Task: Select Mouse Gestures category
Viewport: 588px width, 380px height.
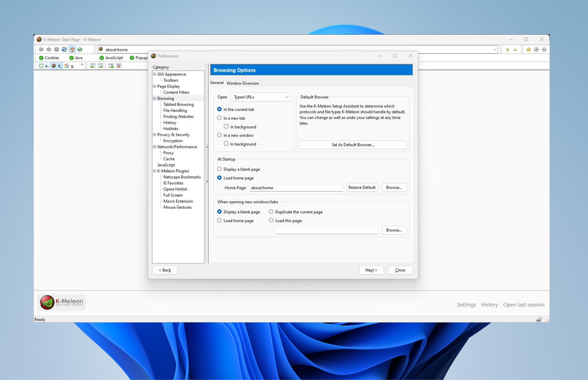Action: 178,207
